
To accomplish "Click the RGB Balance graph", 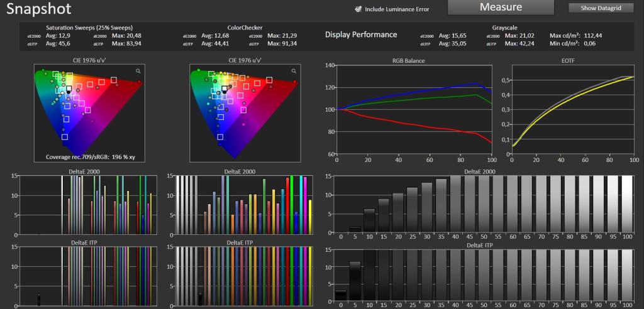I will click(414, 109).
